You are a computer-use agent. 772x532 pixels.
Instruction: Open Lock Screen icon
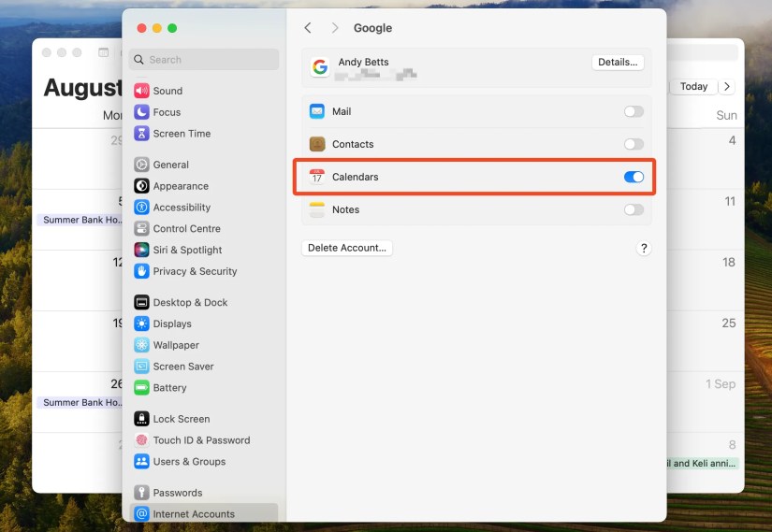click(141, 419)
